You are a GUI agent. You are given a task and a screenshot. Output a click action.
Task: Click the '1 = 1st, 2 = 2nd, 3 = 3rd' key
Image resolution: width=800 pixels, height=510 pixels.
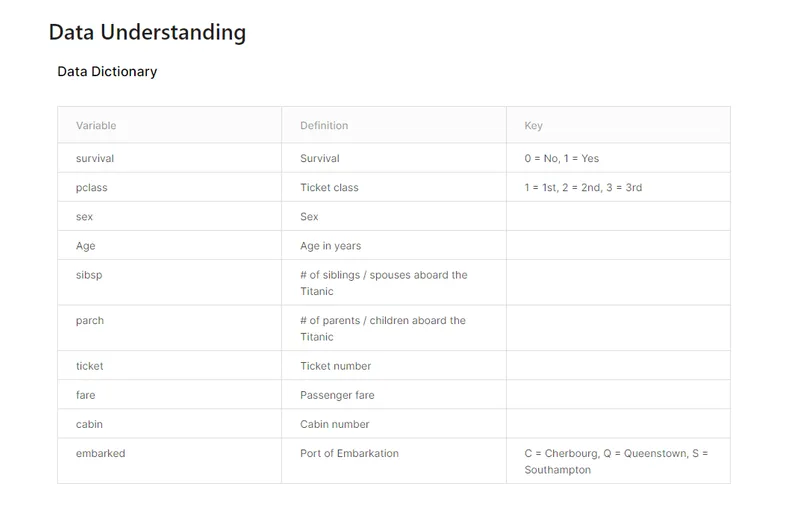click(583, 187)
